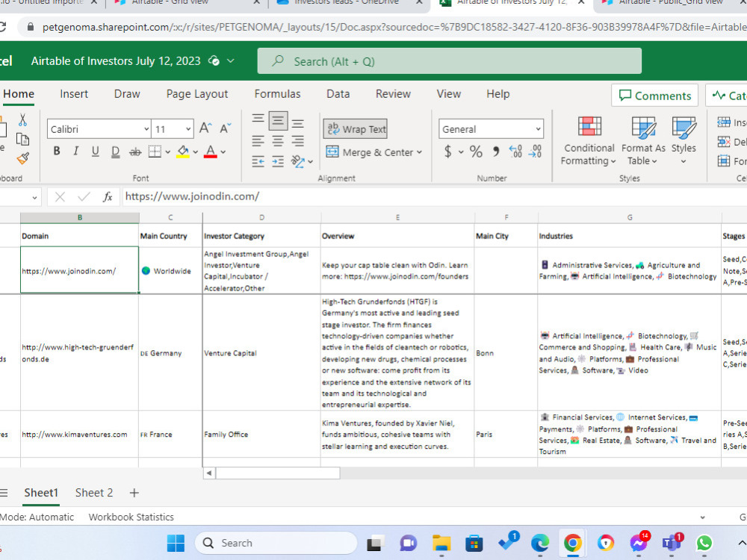This screenshot has height=560, width=747.
Task: Click the Search (Alt + Q) box
Action: [449, 61]
